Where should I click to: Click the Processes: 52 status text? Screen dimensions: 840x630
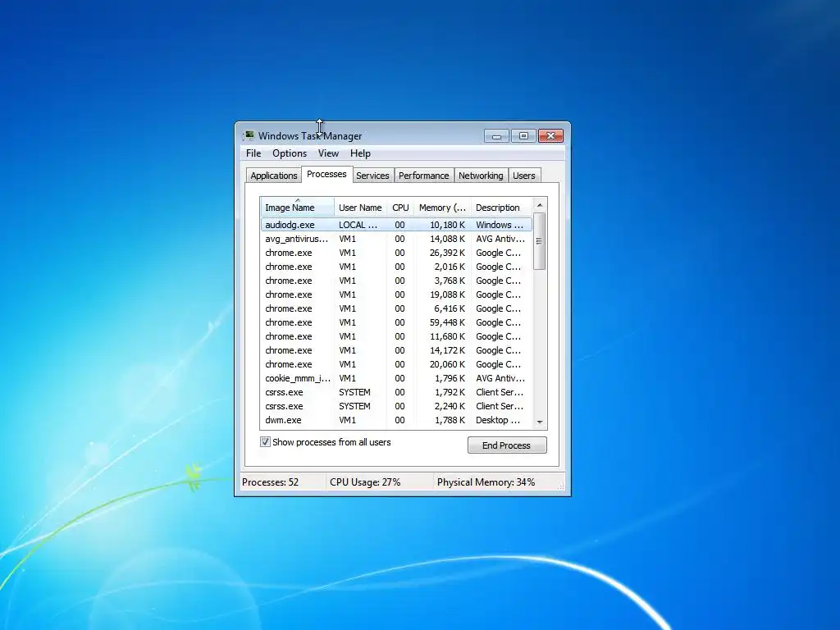coord(271,482)
